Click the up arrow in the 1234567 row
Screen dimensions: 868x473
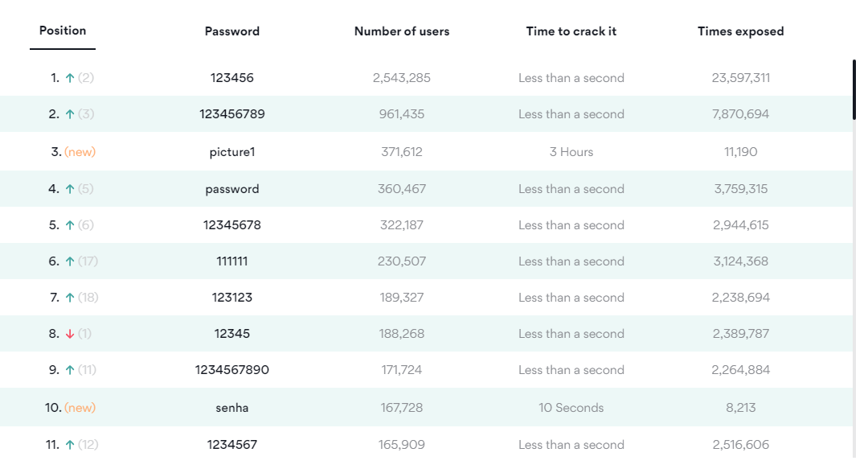click(70, 445)
